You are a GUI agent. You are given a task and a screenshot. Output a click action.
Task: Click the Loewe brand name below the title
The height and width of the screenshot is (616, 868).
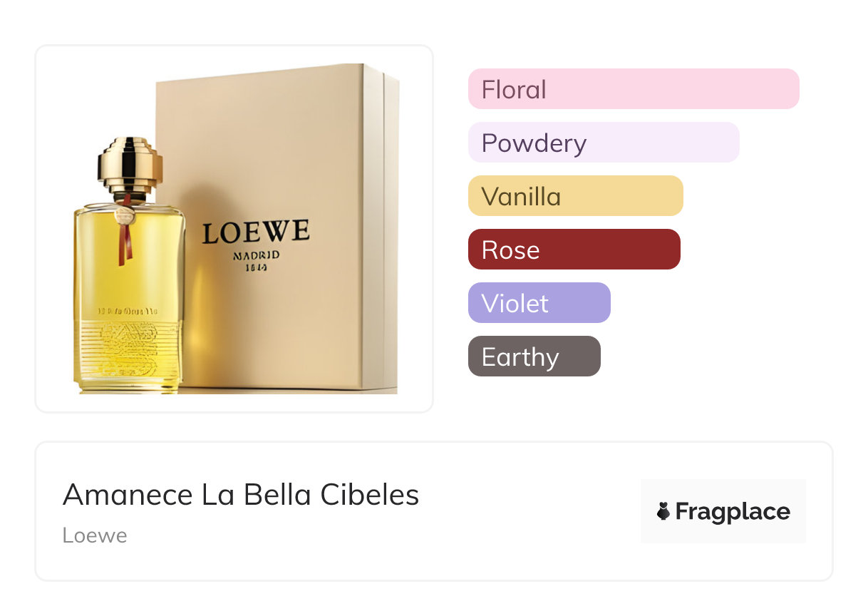click(94, 535)
